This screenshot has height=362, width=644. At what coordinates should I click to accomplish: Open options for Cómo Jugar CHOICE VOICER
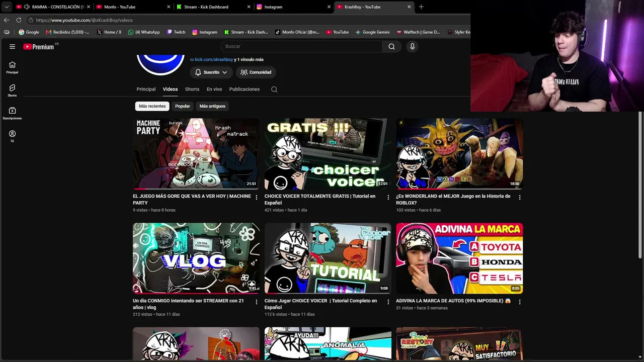[x=388, y=302]
